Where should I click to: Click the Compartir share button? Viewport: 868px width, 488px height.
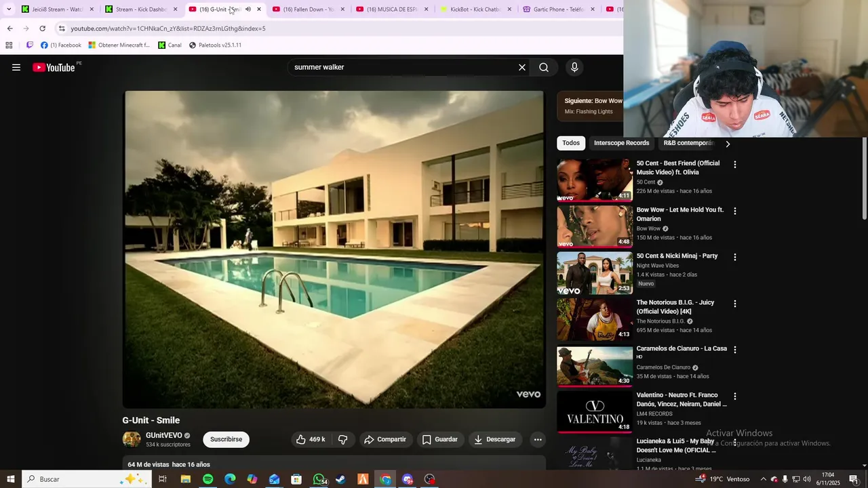pos(384,439)
